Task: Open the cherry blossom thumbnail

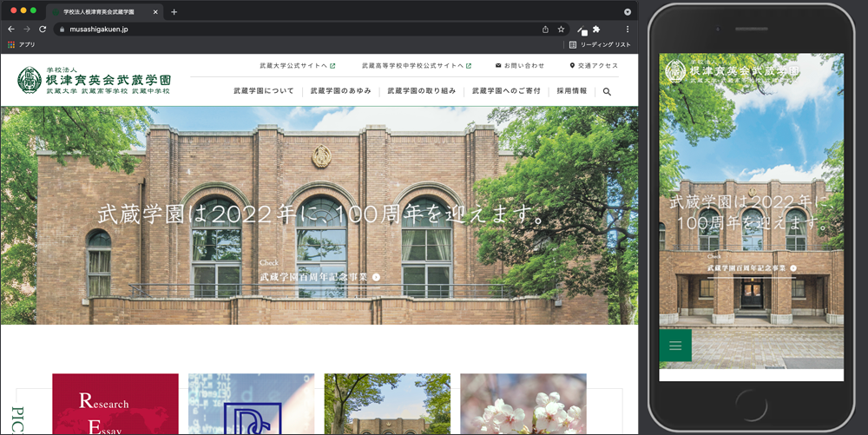Action: click(523, 404)
